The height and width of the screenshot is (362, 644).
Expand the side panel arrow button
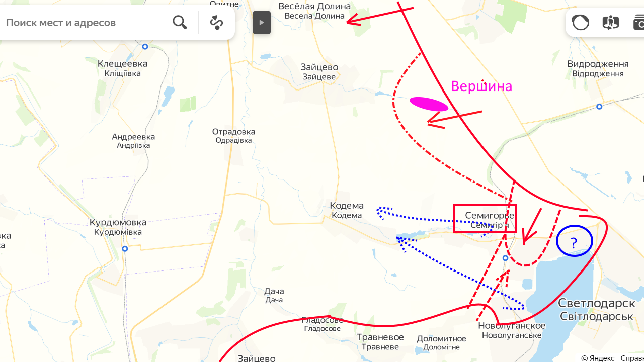262,23
